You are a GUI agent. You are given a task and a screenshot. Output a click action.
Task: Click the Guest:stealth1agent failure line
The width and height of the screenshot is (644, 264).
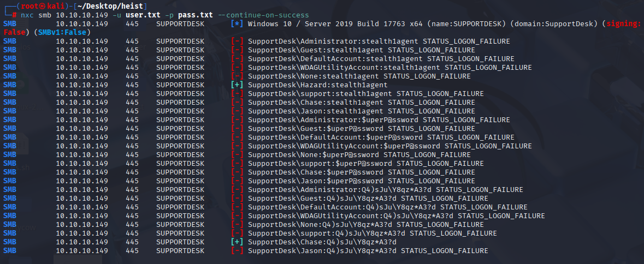[x=362, y=50]
